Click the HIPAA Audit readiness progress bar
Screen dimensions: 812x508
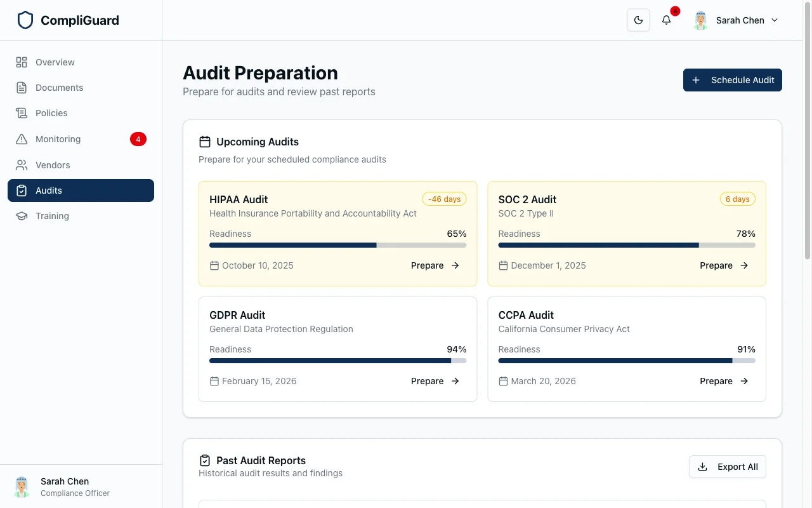pos(336,244)
